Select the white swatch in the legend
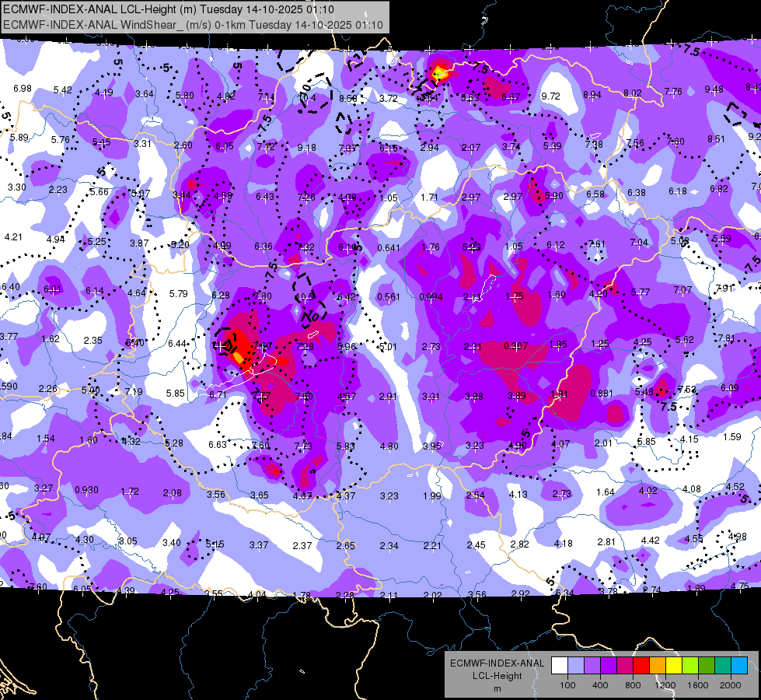Screen dimensions: 761x700 559,665
